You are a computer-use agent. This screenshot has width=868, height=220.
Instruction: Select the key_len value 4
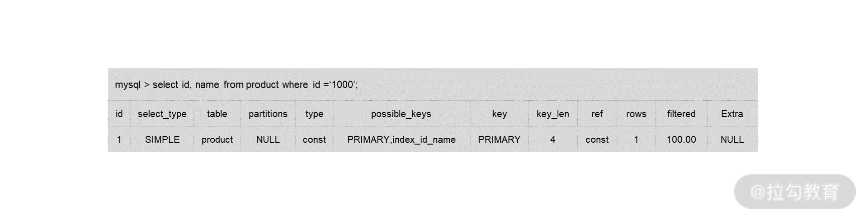tap(552, 140)
